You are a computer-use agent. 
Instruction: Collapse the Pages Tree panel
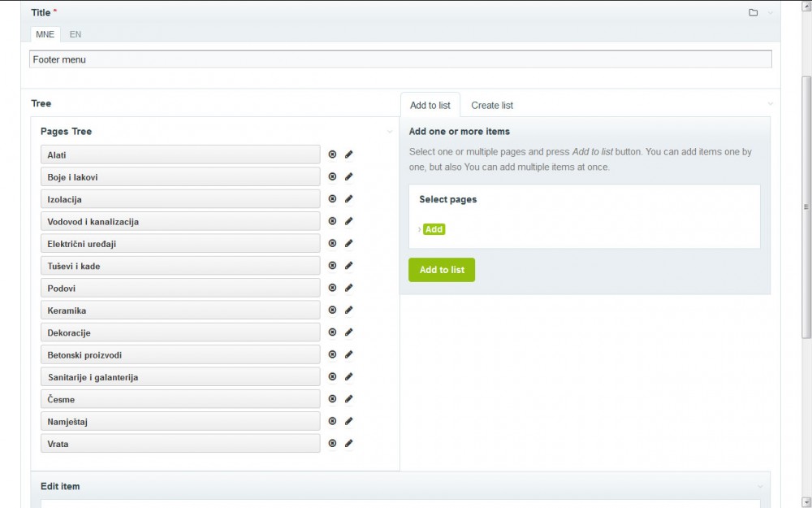coord(388,131)
